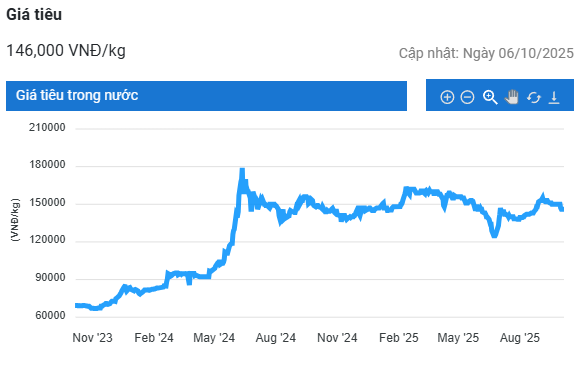The image size is (585, 368).
Task: Click the 210000 y-axis label
Action: 47,128
